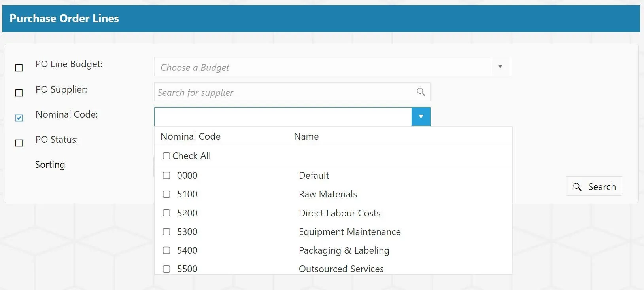Click the Purchase Order Lines heading
Viewport: 644px width, 290px height.
click(64, 19)
